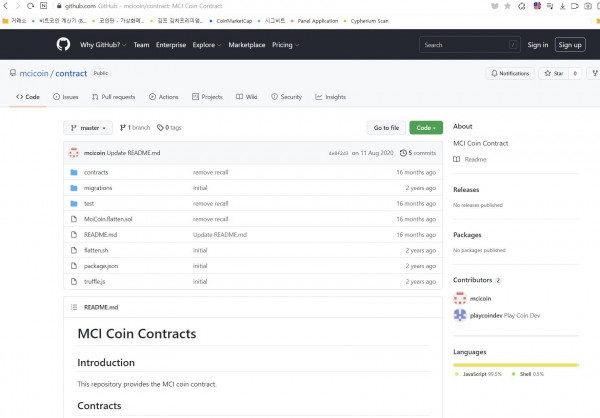Click the browser download arrow icon

[x=562, y=6]
